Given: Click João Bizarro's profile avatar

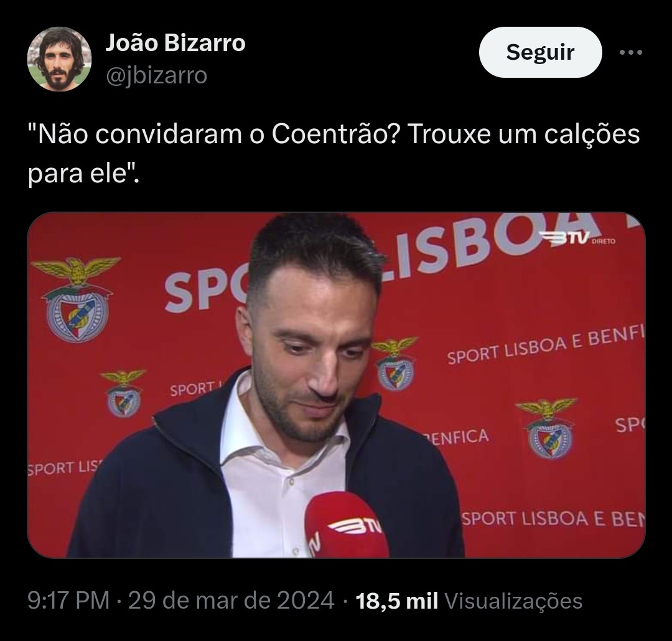Looking at the screenshot, I should point(59,58).
